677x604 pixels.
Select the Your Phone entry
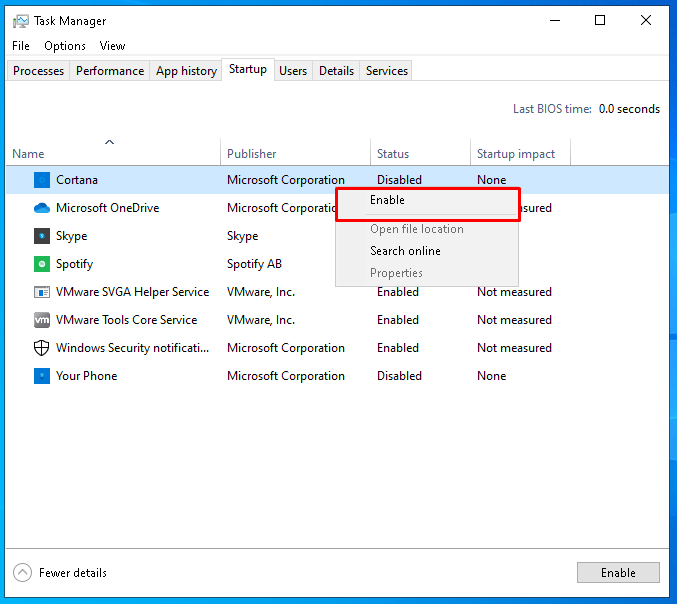86,376
